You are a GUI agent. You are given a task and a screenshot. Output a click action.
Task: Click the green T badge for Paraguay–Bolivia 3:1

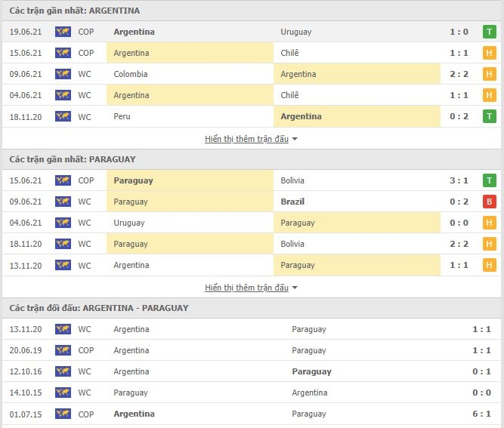(489, 180)
